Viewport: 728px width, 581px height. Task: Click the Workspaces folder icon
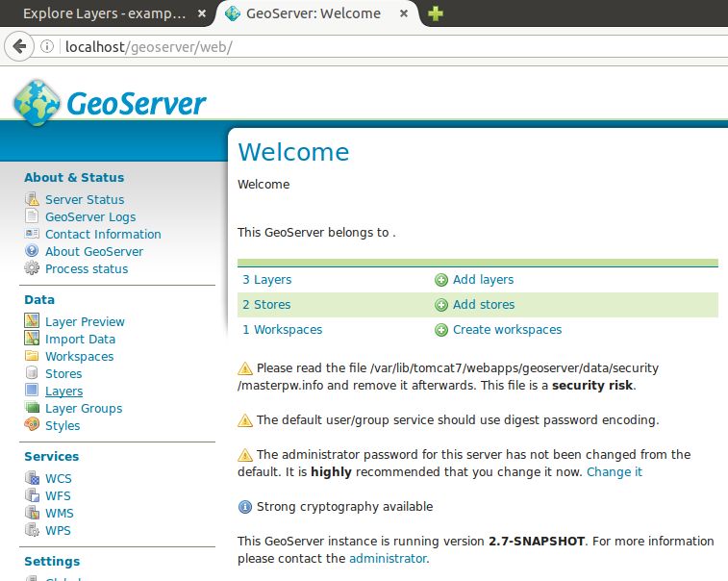point(32,356)
